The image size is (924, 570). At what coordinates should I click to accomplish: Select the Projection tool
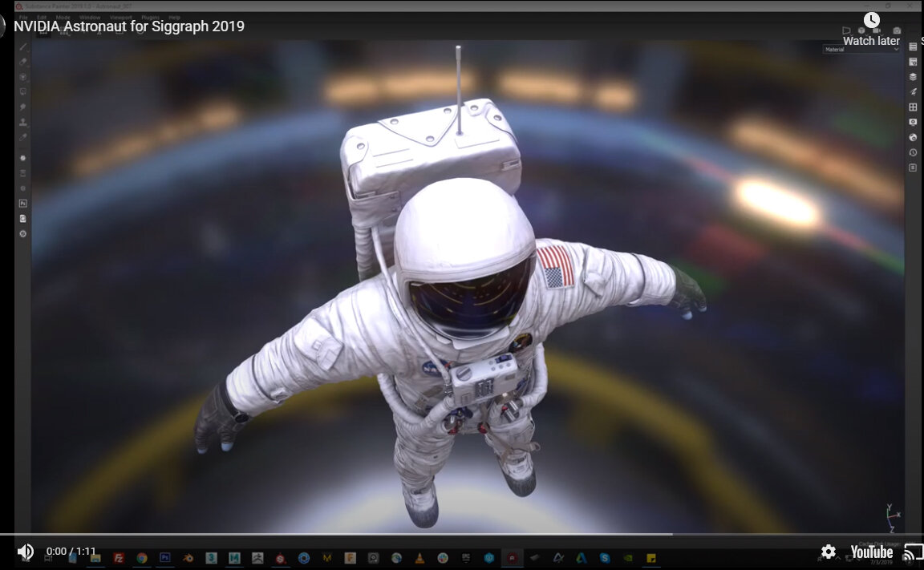tap(23, 76)
